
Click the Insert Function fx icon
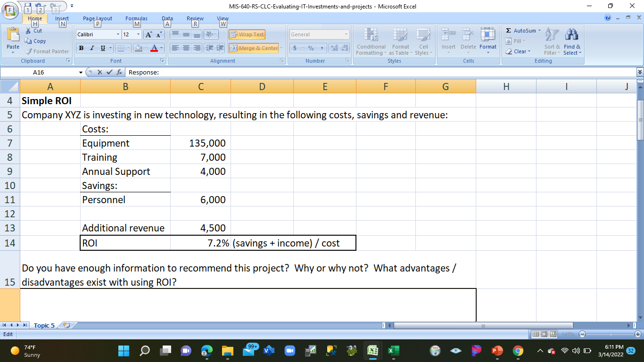click(x=120, y=73)
